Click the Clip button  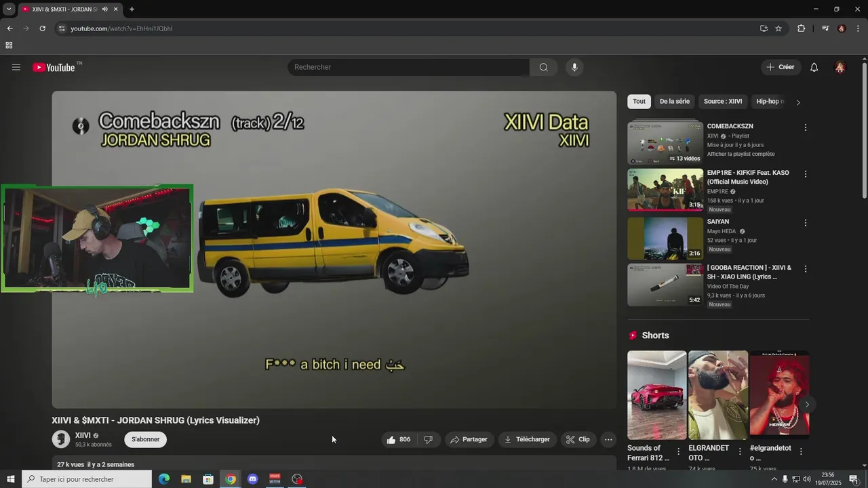pyautogui.click(x=578, y=439)
